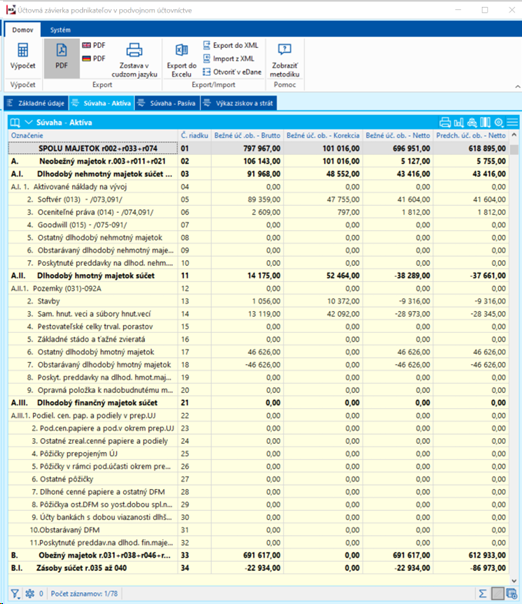Sort by Bežné úč. ob. - Korekcia header
The width and height of the screenshot is (522, 604).
click(x=323, y=135)
